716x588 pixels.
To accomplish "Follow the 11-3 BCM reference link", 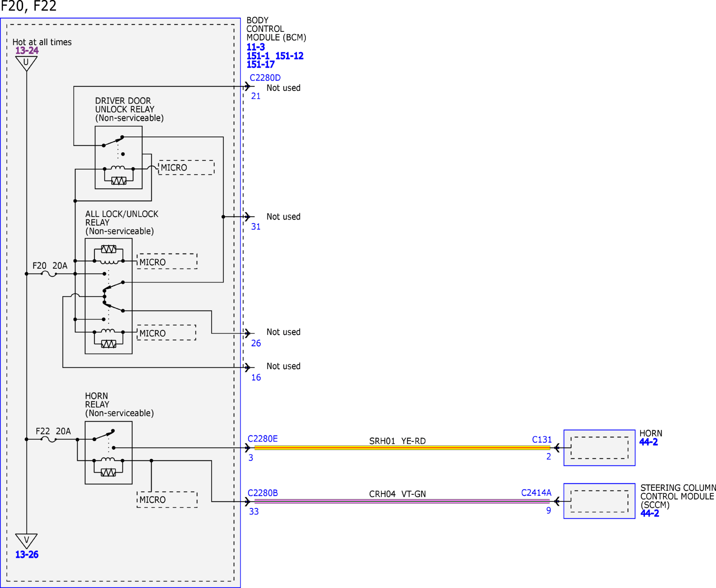I will point(255,47).
